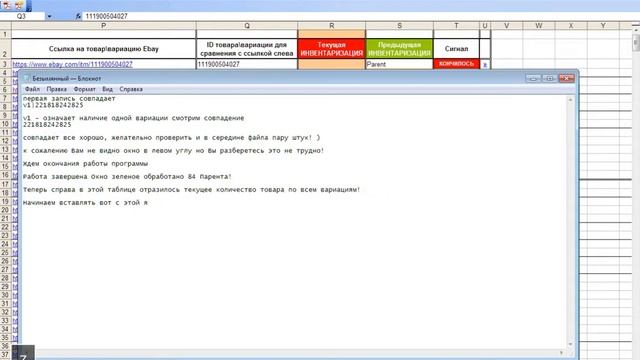Viewport: 640px width, 360px height.
Task: Click the Notepad horizontal scrollbar right arrow
Action: pyautogui.click(x=562, y=353)
